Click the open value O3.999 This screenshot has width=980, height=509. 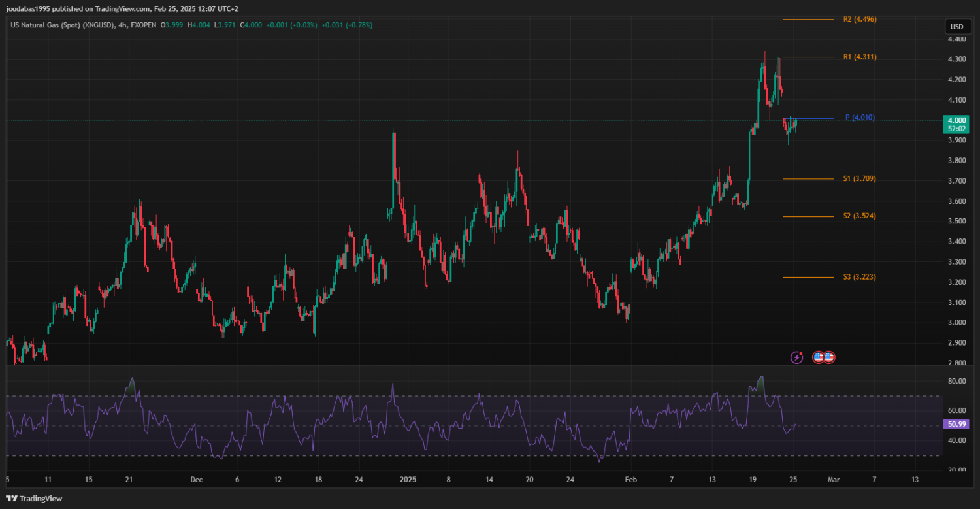pos(173,25)
